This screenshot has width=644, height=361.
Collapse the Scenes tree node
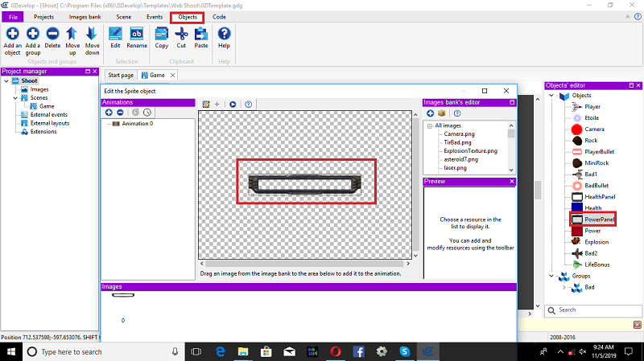pyautogui.click(x=15, y=97)
